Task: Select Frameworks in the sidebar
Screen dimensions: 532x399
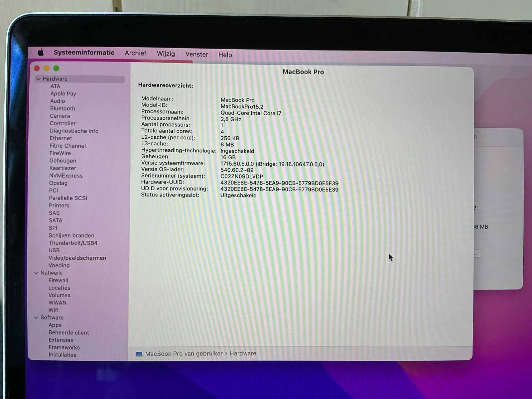Action: point(64,347)
